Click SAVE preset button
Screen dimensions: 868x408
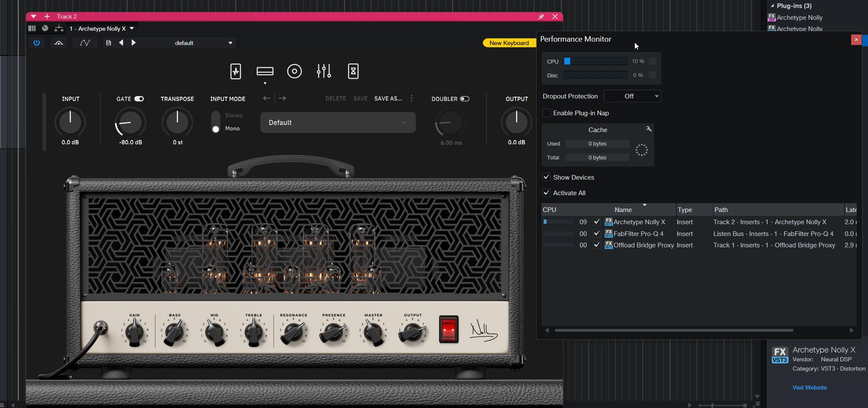coord(360,98)
